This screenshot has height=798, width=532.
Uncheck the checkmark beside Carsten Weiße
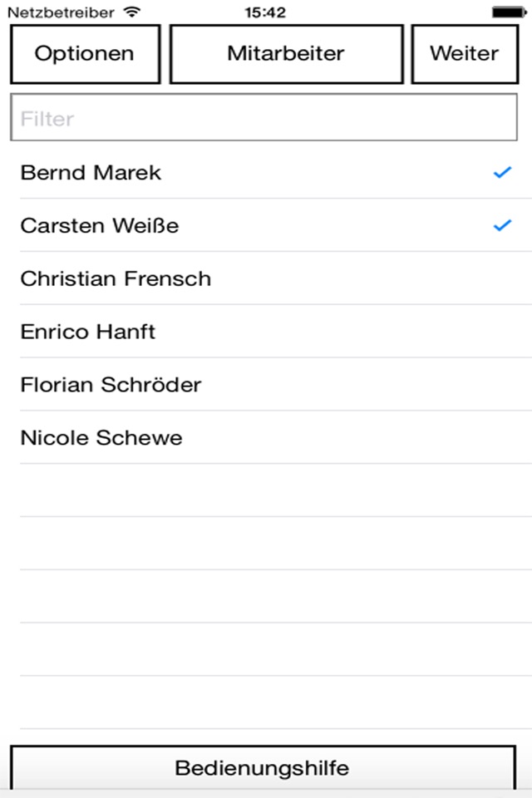pos(502,225)
